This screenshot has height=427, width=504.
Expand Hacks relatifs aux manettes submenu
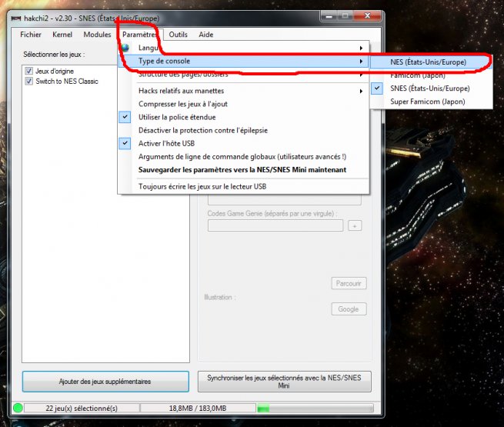(x=244, y=91)
